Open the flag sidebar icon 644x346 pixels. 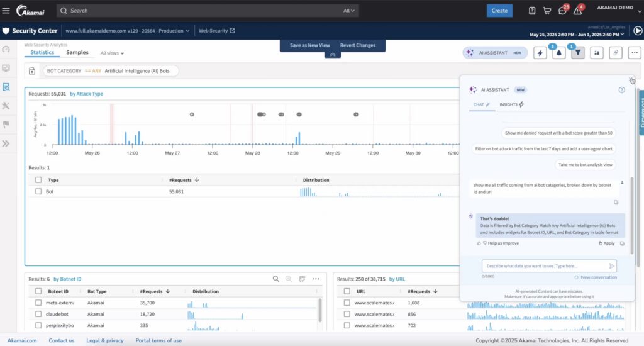click(6, 125)
